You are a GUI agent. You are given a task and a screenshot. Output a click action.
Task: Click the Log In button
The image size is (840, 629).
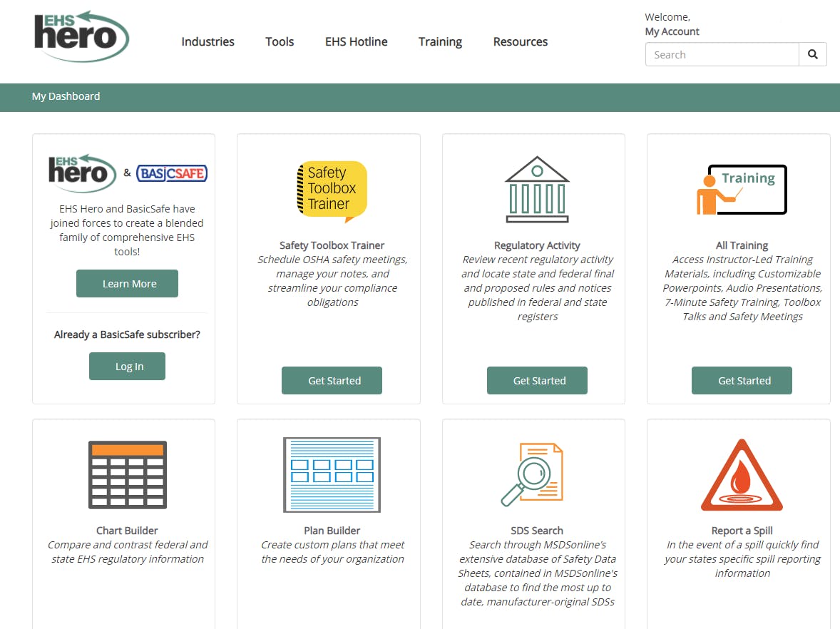click(x=128, y=367)
